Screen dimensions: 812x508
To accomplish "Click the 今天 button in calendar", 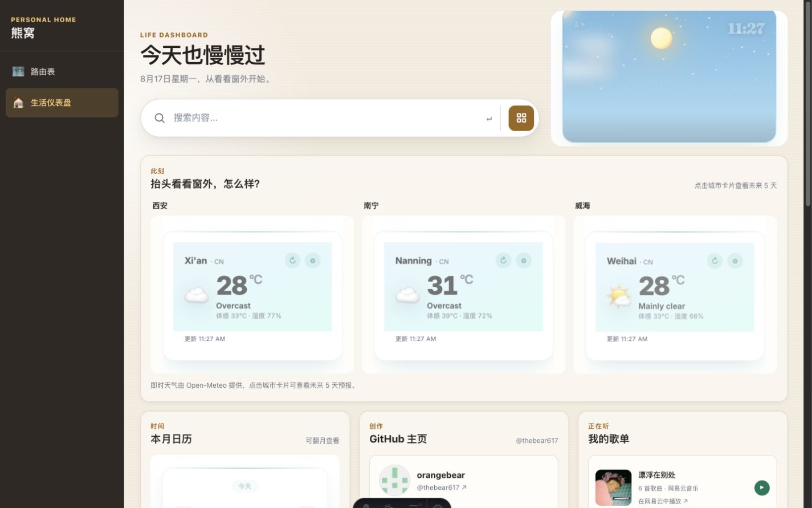I will click(x=244, y=486).
